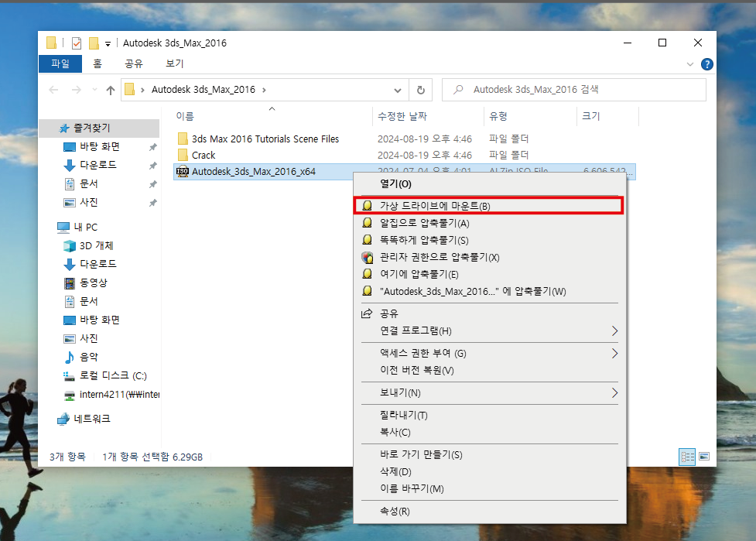The image size is (756, 541).
Task: Select 공유 share entry in context menu
Action: (489, 313)
